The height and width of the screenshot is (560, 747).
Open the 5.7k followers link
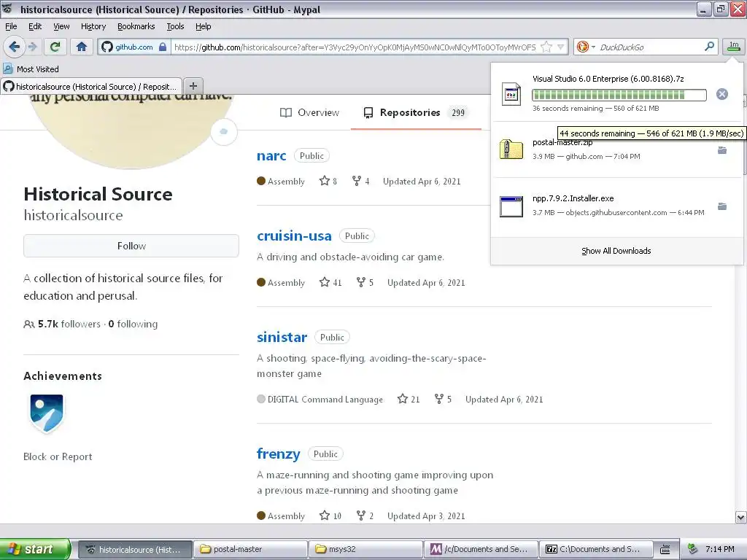coord(62,324)
